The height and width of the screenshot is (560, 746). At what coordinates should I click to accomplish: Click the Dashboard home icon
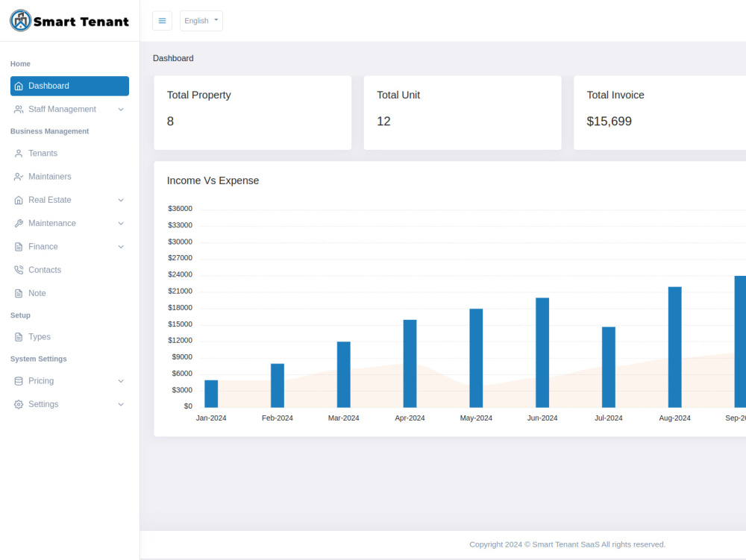(19, 86)
